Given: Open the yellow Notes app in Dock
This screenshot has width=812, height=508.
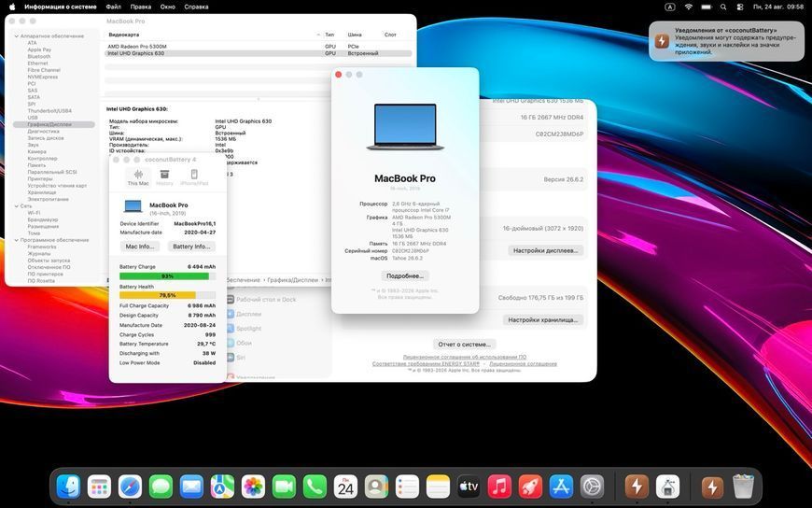Looking at the screenshot, I should (x=438, y=487).
